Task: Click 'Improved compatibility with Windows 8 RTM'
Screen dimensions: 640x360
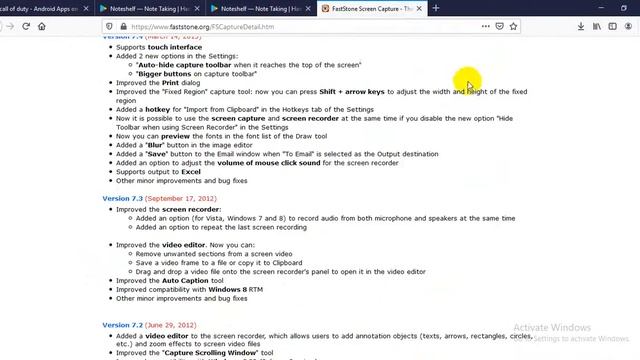Action: click(189, 289)
